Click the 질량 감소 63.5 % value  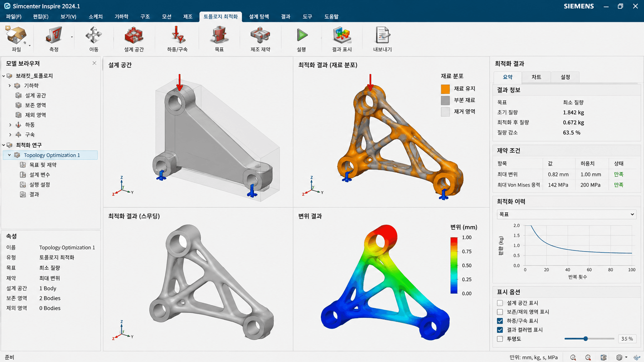[x=572, y=132]
